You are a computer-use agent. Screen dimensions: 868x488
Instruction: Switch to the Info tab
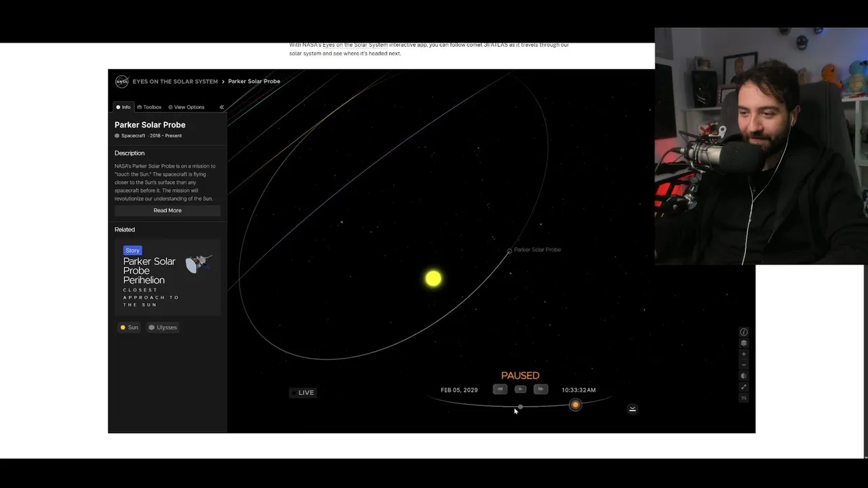click(123, 107)
